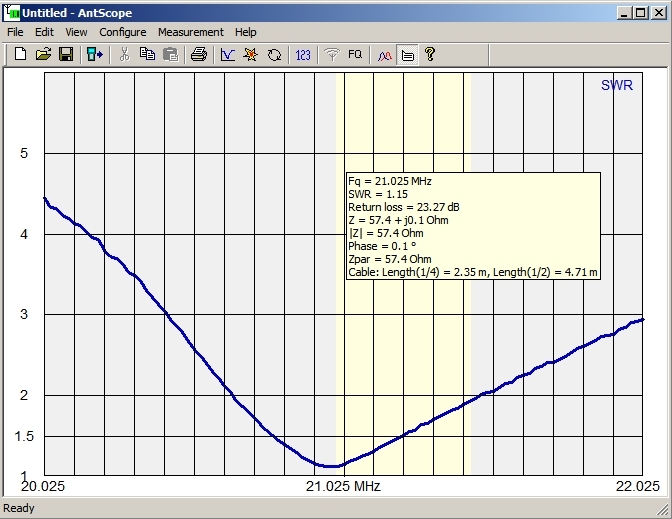Open the View menu
The width and height of the screenshot is (672, 519).
click(76, 32)
